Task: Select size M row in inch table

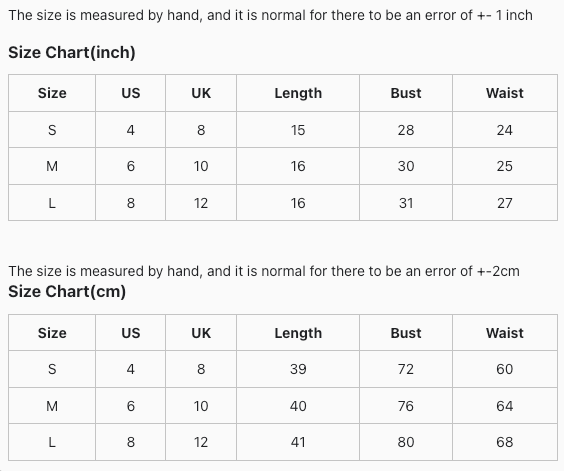Action: tap(283, 166)
